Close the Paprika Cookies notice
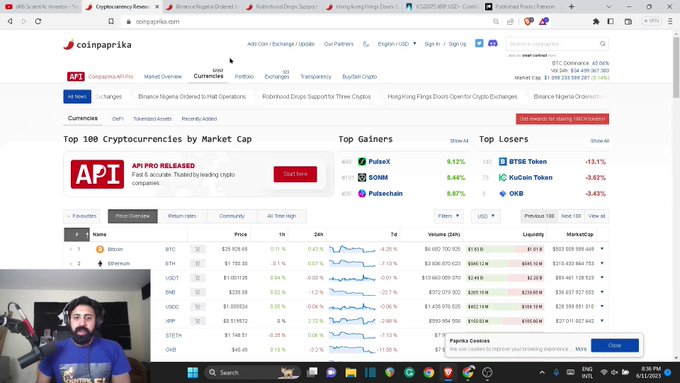Screen dimensions: 680x383 (x=615, y=345)
